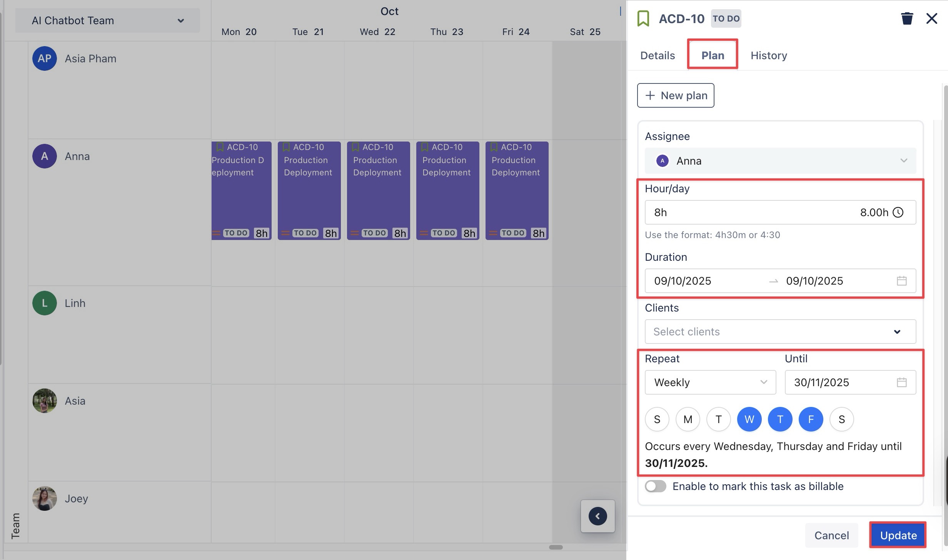Open the Weekly repeat dropdown

click(710, 382)
